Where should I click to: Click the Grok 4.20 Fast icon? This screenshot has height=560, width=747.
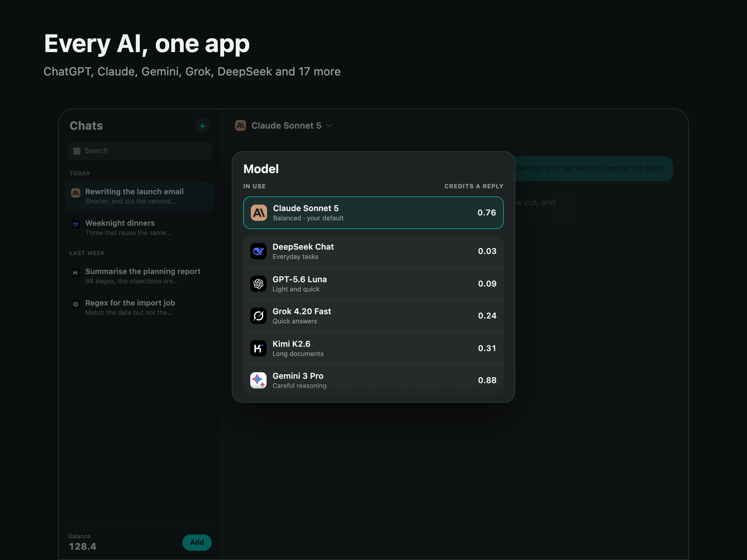tap(258, 316)
